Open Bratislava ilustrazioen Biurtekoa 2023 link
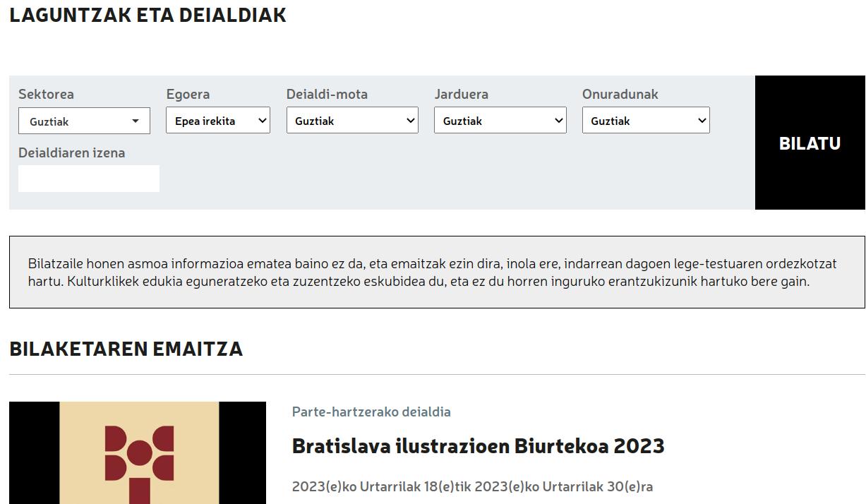 tap(478, 446)
